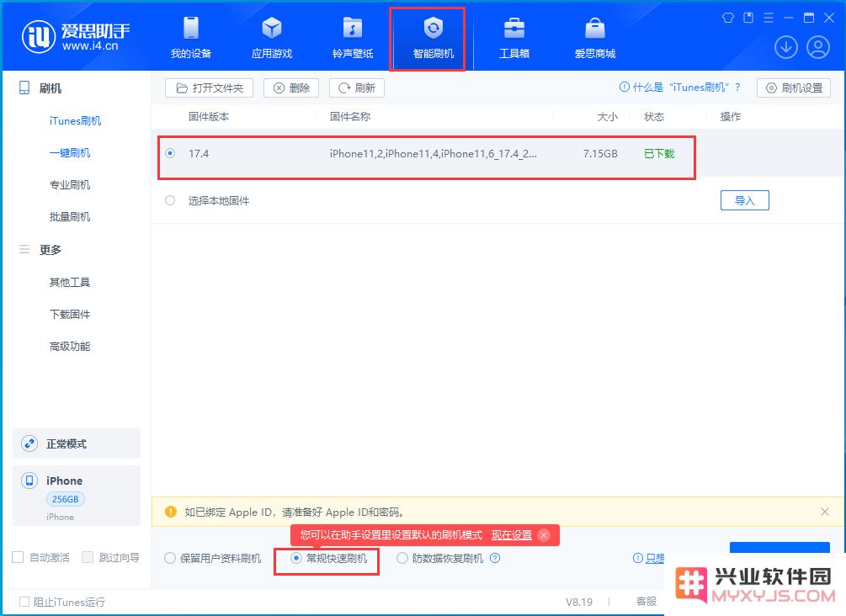Open the 应用游戏 tab

pyautogui.click(x=272, y=37)
